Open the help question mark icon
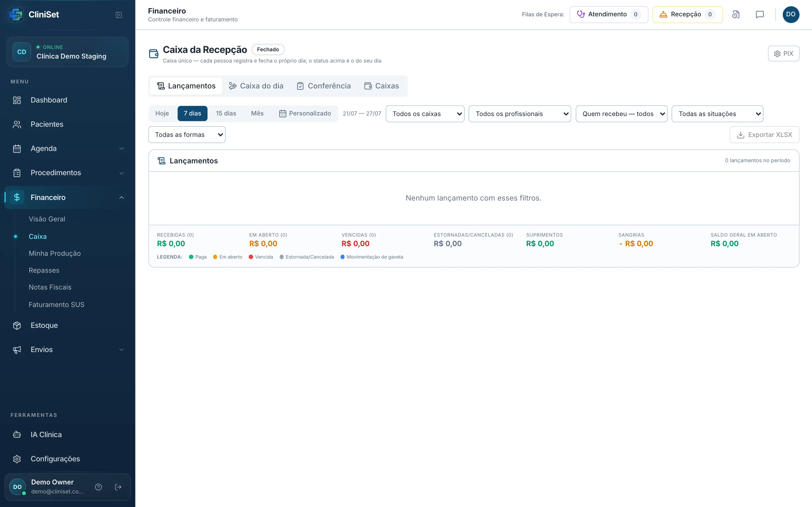812x507 pixels. click(x=98, y=487)
